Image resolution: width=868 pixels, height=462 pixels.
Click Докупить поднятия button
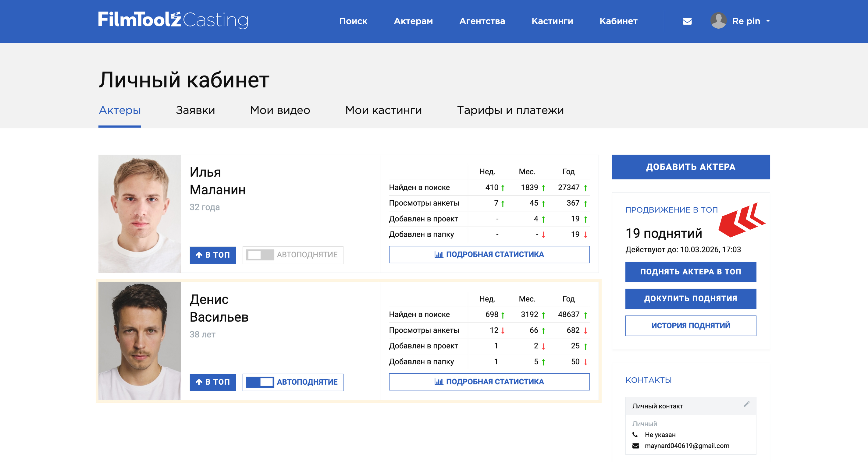point(690,299)
